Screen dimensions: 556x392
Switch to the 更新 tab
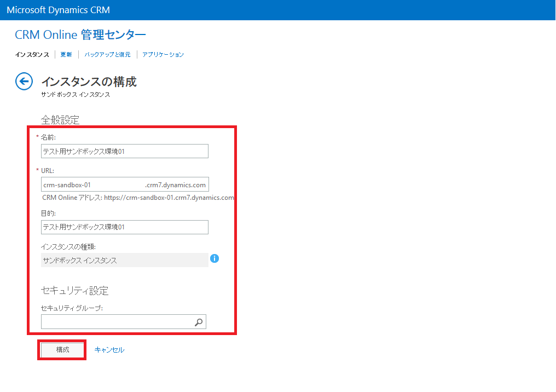(66, 55)
